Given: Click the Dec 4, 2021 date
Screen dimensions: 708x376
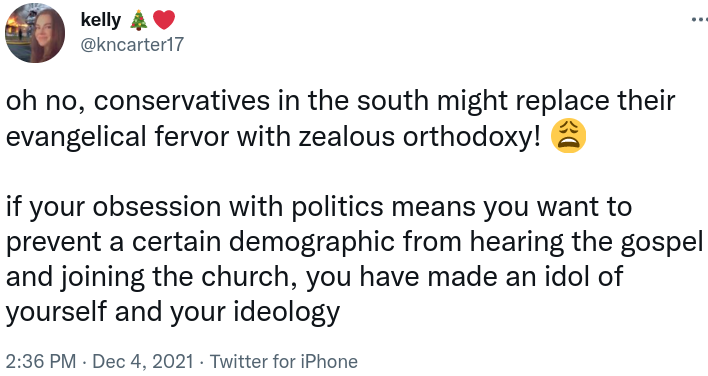Looking at the screenshot, I should (143, 362).
